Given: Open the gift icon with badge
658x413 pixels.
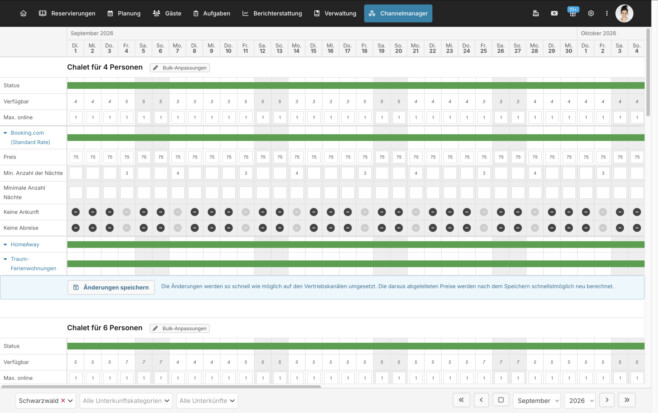Looking at the screenshot, I should tap(572, 12).
